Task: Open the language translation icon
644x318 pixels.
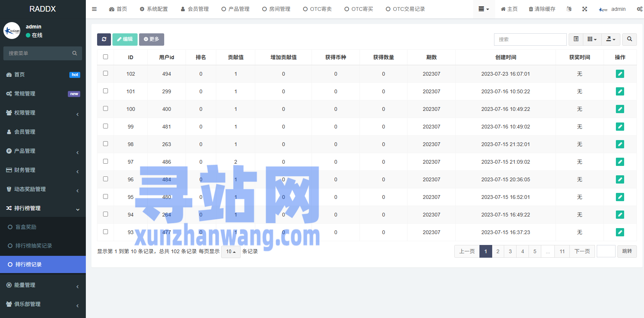Action: (x=569, y=9)
